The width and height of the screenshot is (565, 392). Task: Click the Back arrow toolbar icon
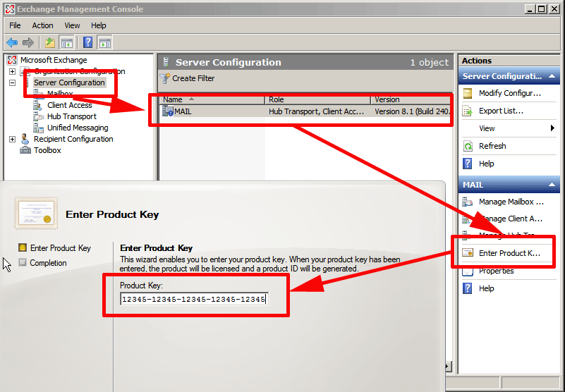pyautogui.click(x=12, y=42)
